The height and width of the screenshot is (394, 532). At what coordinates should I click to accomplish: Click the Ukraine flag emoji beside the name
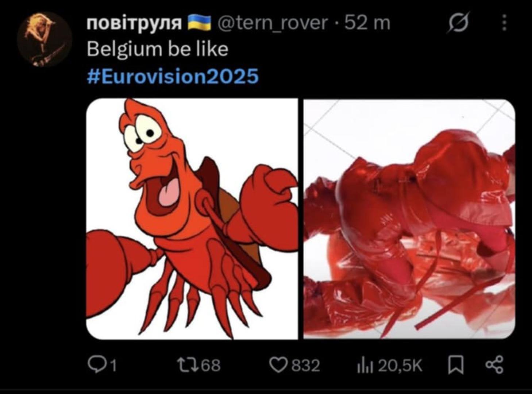coord(199,23)
